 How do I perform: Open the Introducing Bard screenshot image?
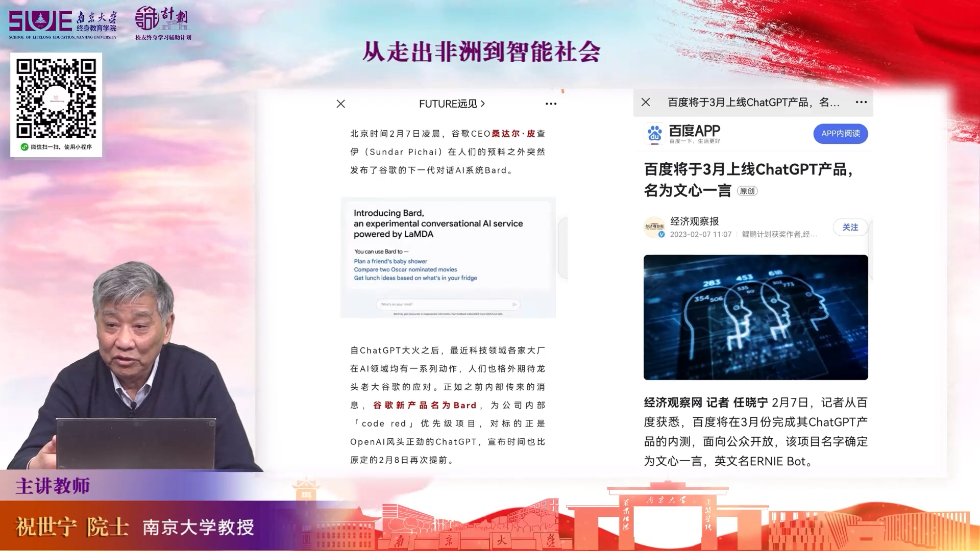pyautogui.click(x=448, y=258)
